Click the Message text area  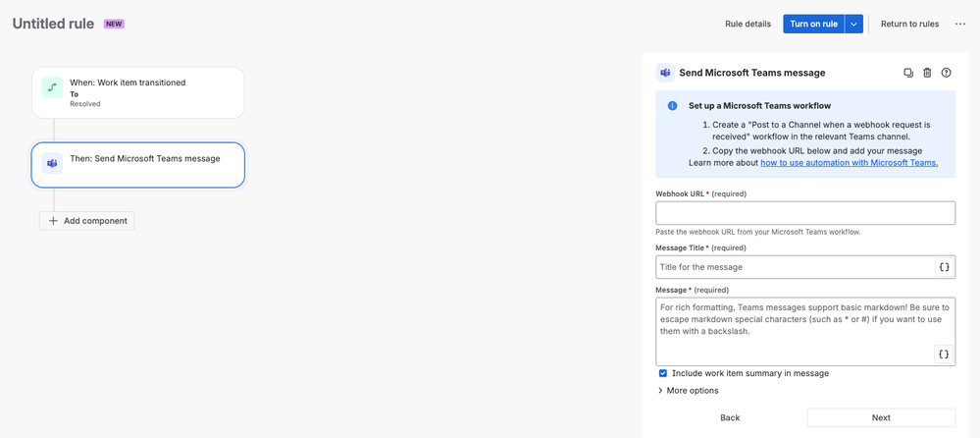(805, 332)
